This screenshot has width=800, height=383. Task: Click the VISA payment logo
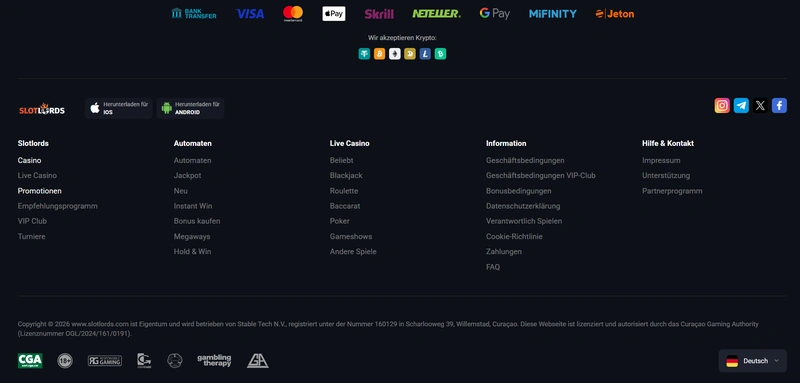pos(250,14)
